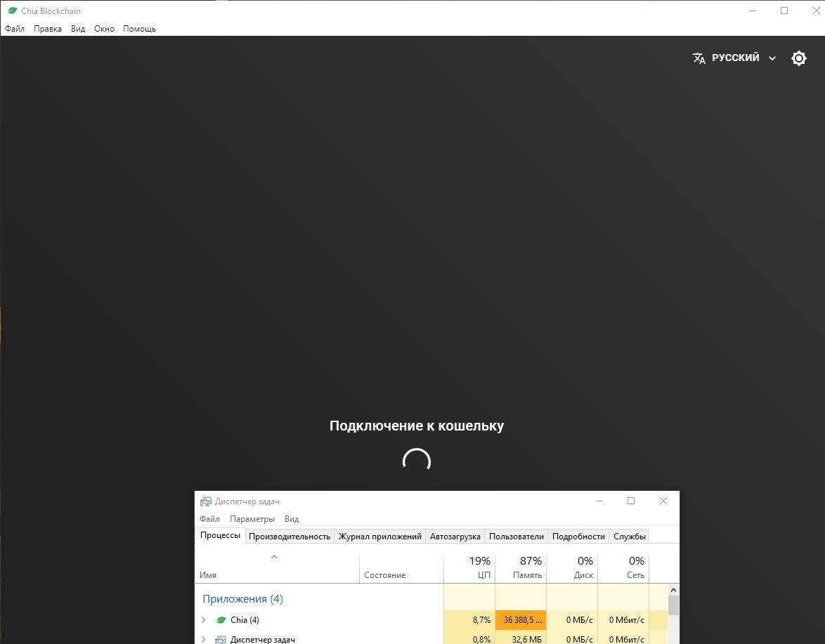This screenshot has width=825, height=644.
Task: Open Вид menu in Диспетчер задач
Action: [292, 519]
